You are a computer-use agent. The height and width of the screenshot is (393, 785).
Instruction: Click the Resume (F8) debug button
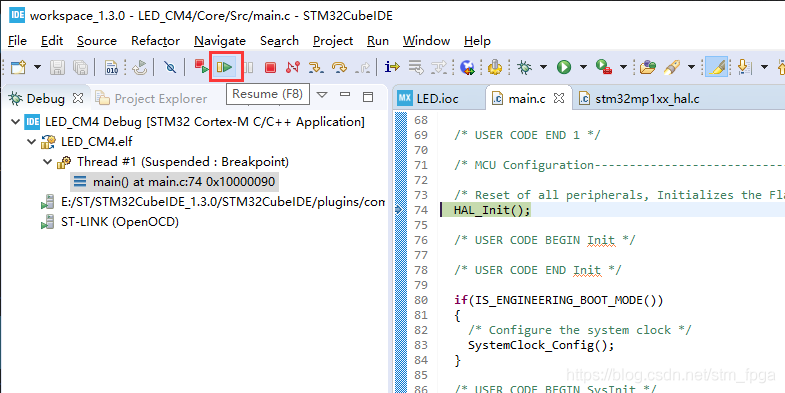[225, 67]
